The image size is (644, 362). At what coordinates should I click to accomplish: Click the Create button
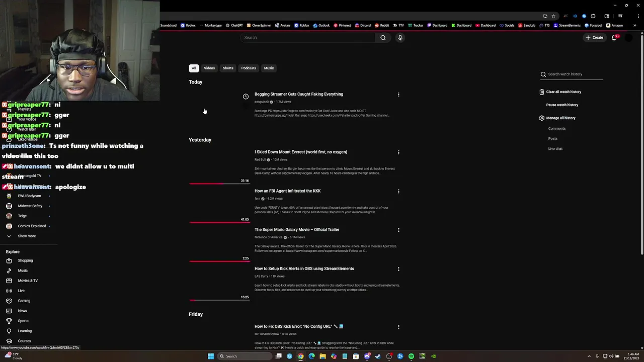(x=594, y=38)
